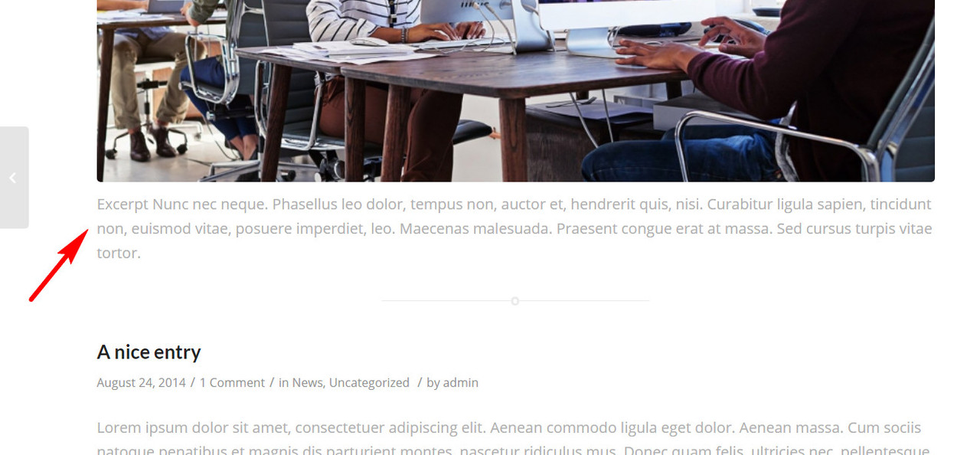Image resolution: width=980 pixels, height=455 pixels.
Task: View the "1 Comment" link
Action: tap(232, 382)
